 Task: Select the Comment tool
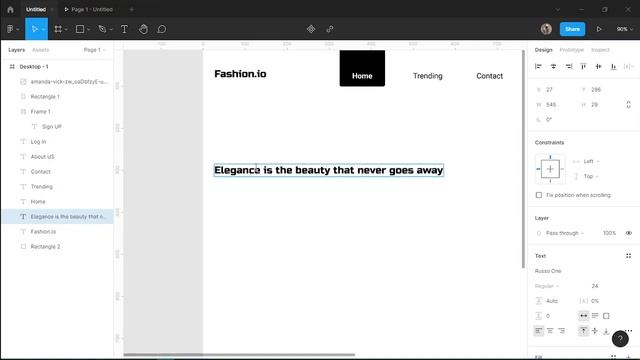pos(162,29)
